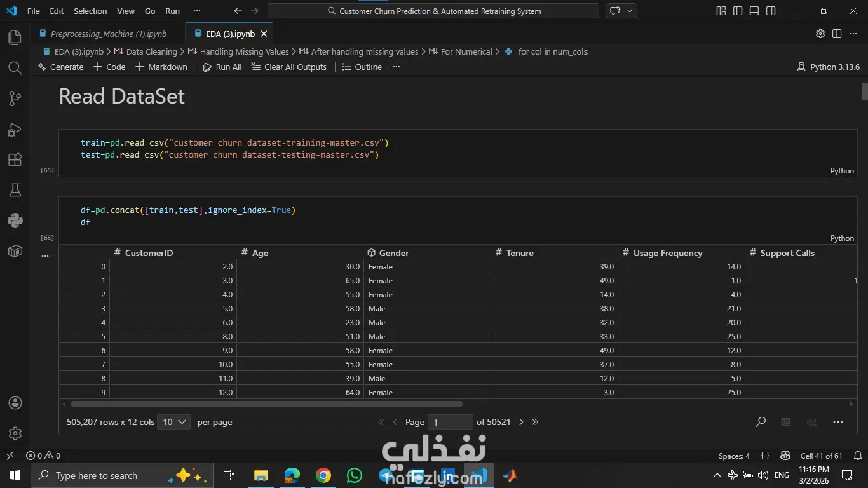Click Clear All Outputs
The height and width of the screenshot is (488, 868).
tap(289, 67)
